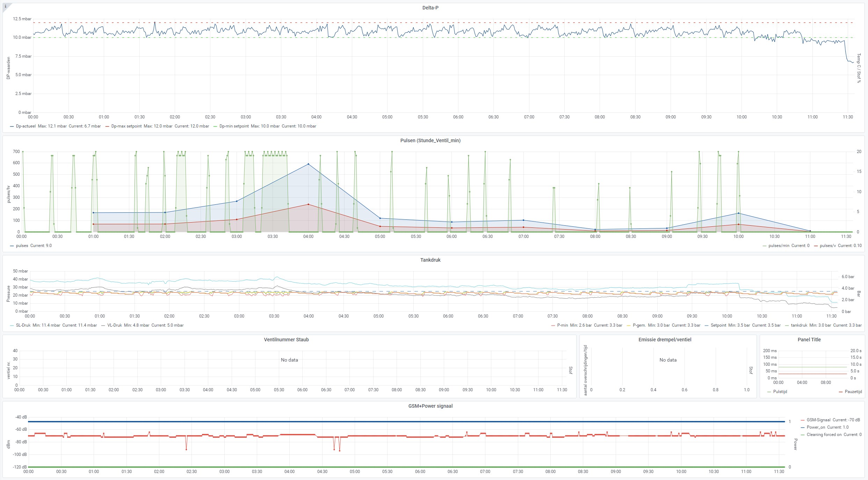Open the Pulsen (Stunde_Ventil_min) panel menu
Image resolution: width=868 pixels, height=480 pixels.
(430, 140)
